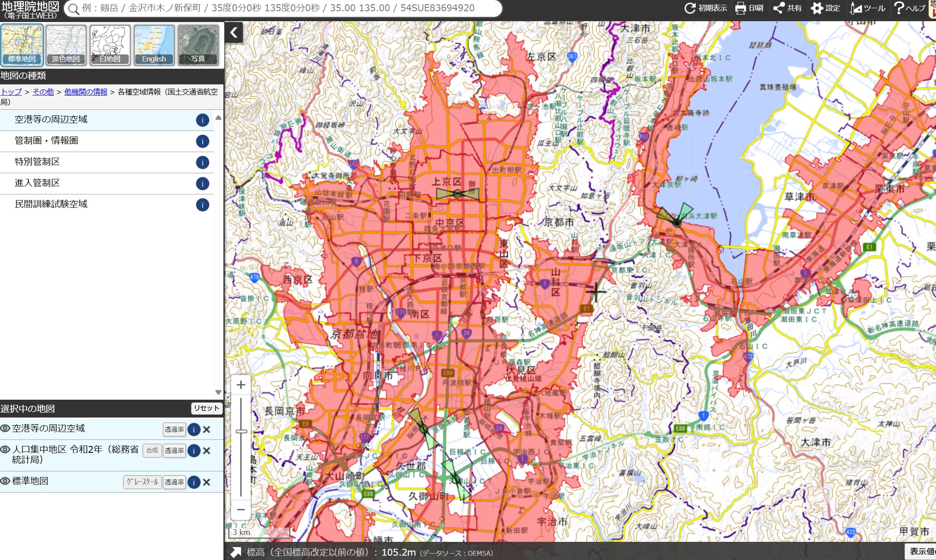Viewport: 936px width, 560px height.
Task: Hide the 空港等の周辺空域 layer eye
Action: click(x=5, y=428)
